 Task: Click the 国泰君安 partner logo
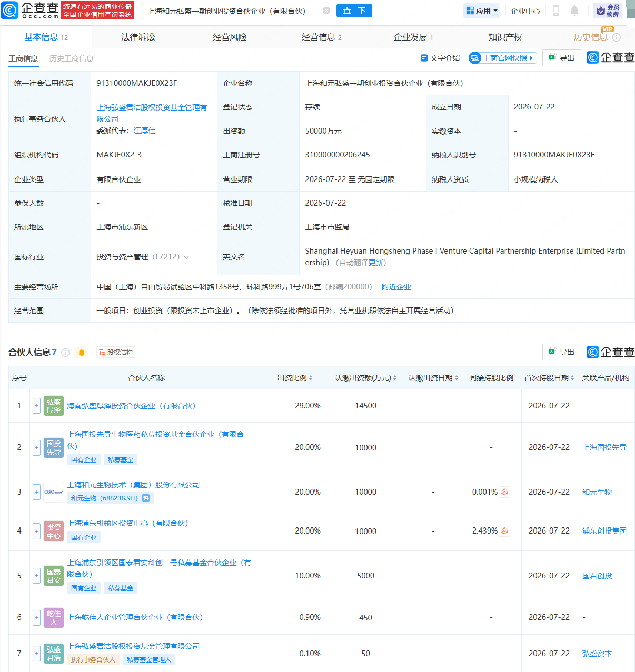tap(54, 576)
